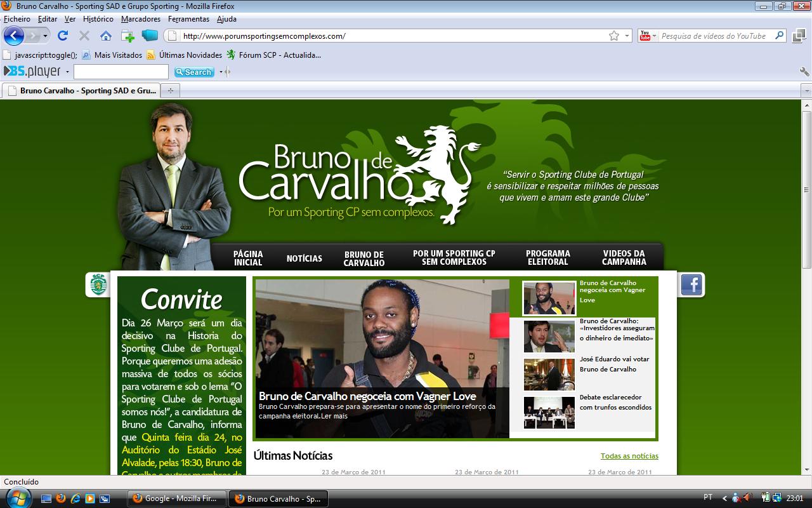
Task: Open the Programa Eleitoral nav item
Action: click(x=548, y=257)
